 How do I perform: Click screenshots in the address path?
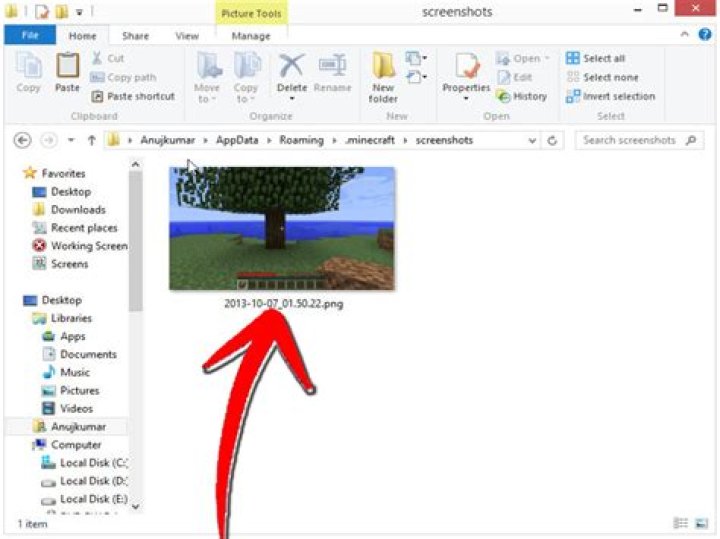(444, 140)
